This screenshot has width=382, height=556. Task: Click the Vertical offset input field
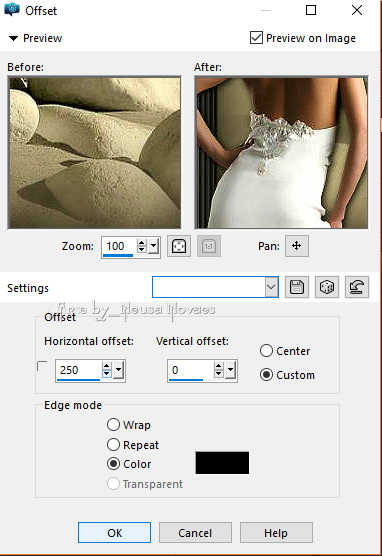[191, 370]
